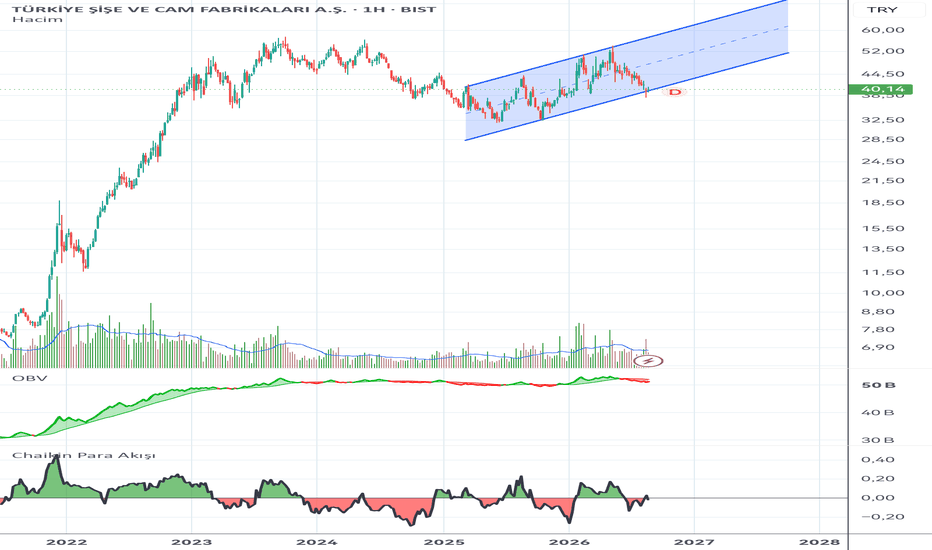This screenshot has width=932, height=550.
Task: Click the 30 B value on OBV axis
Action: [877, 440]
